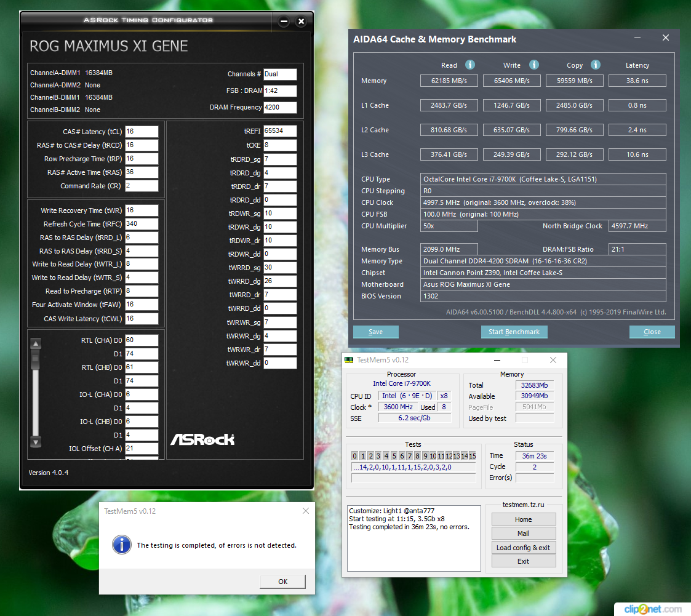Click the Read info icon in AIDA64
The width and height of the screenshot is (691, 616).
(x=470, y=65)
